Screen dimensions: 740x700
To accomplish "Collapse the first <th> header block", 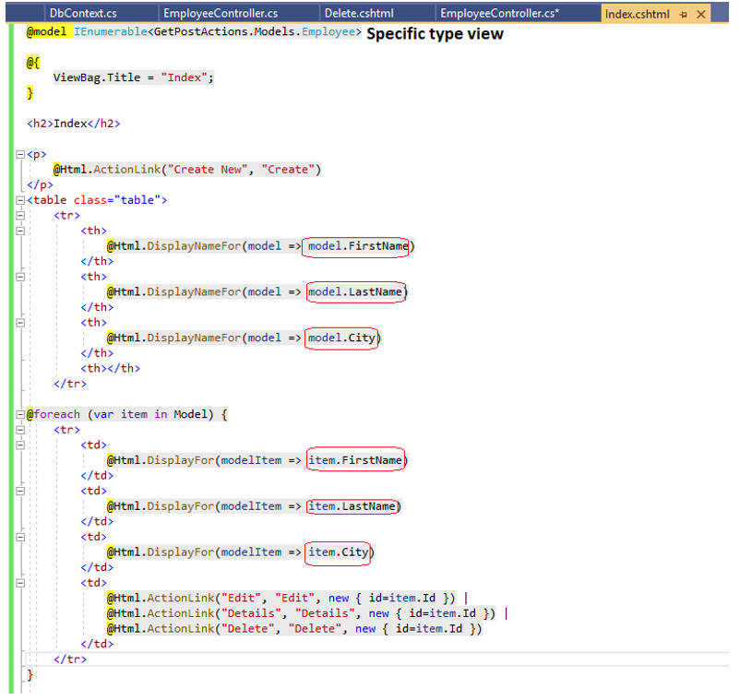I will coord(20,231).
